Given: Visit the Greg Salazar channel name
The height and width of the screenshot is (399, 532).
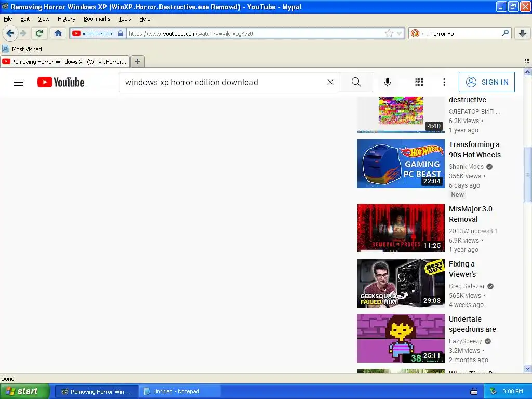Looking at the screenshot, I should 467,286.
